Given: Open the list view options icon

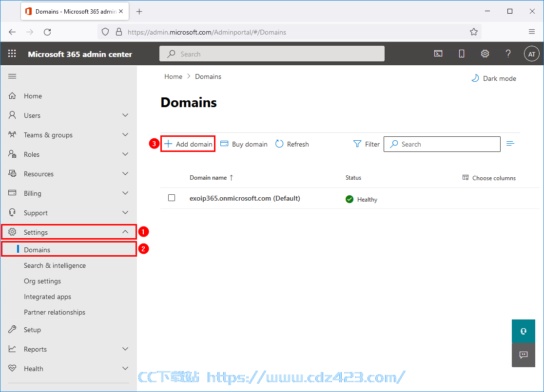Looking at the screenshot, I should pyautogui.click(x=510, y=144).
